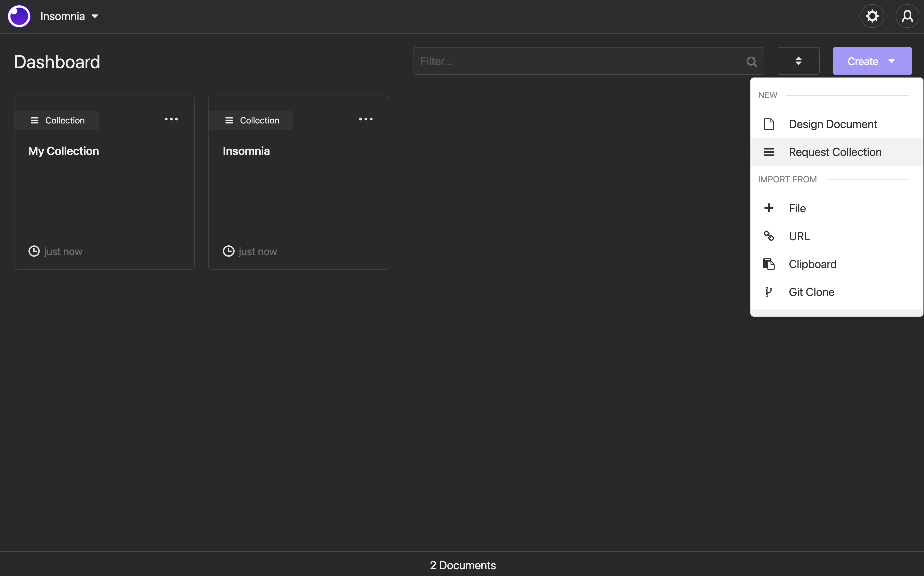Viewport: 924px width, 576px height.
Task: Click the Insomnia purple logo icon
Action: point(19,16)
